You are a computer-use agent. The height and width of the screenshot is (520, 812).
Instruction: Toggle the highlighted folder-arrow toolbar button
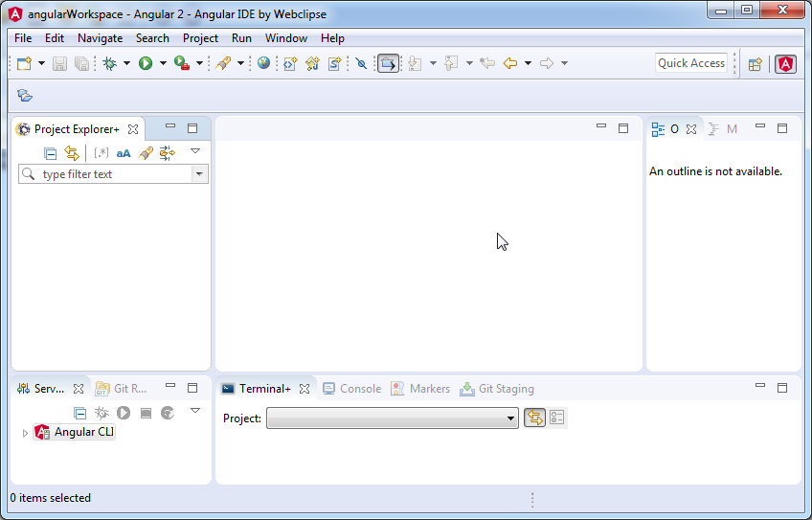(388, 63)
